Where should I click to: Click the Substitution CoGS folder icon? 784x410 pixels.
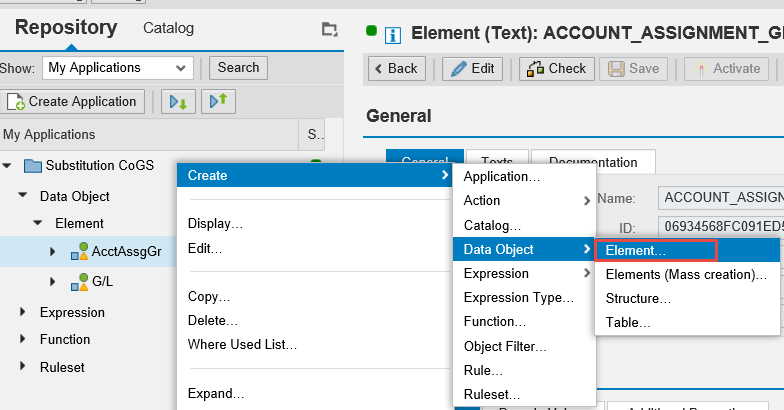coord(32,165)
